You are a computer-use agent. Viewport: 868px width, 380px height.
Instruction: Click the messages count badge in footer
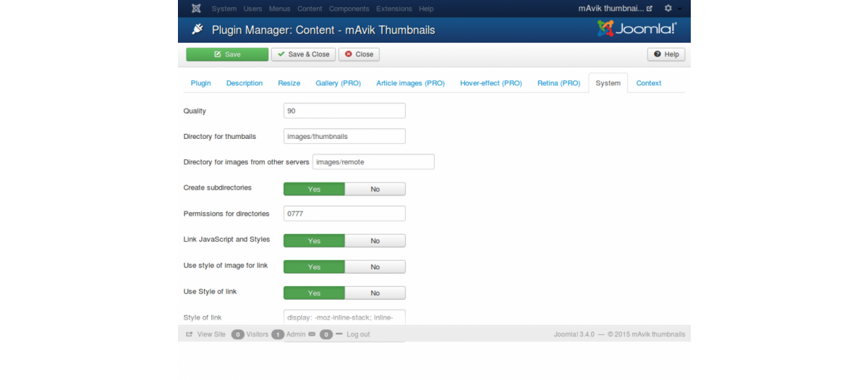[326, 334]
